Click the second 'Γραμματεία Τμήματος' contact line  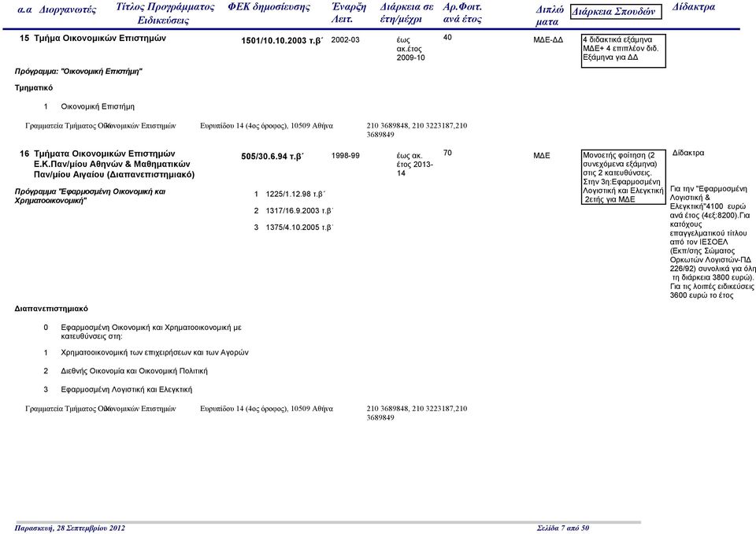101,409
